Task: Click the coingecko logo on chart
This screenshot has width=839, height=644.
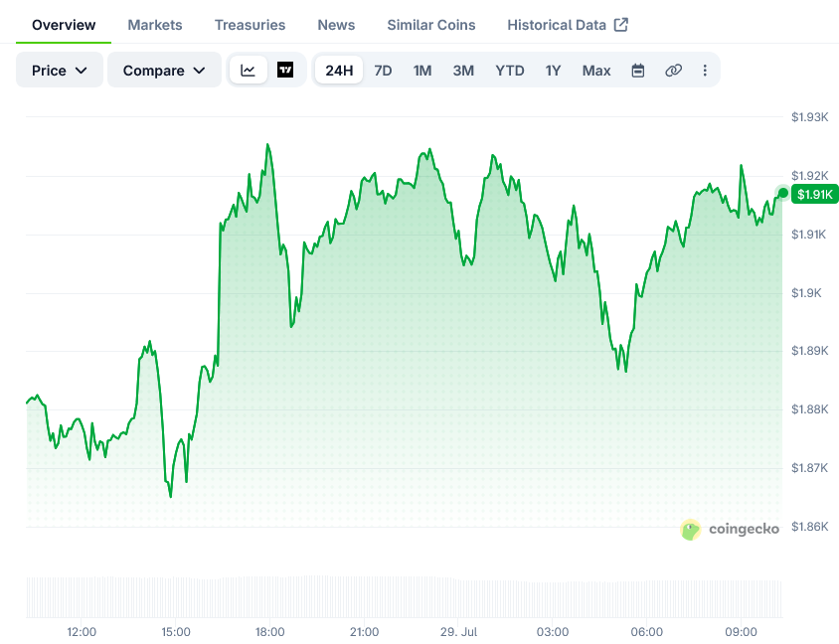Action: point(730,530)
